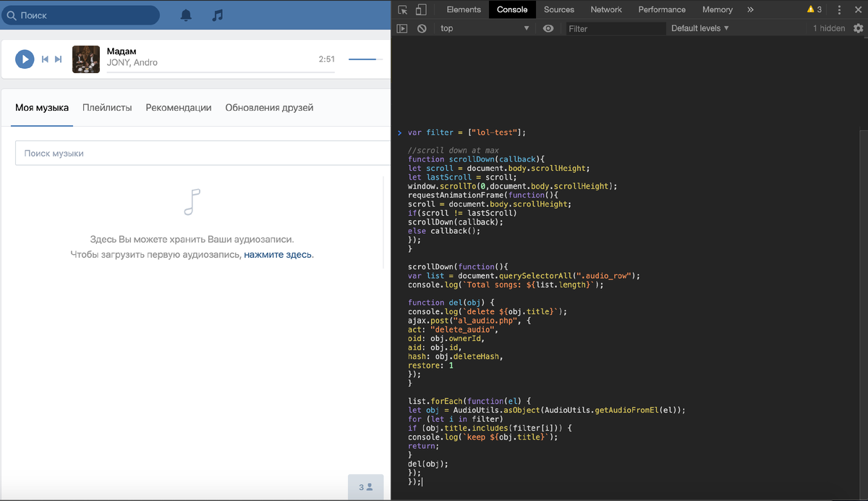Switch to Рекомендации tab
Screen dimensions: 868x501
179,108
